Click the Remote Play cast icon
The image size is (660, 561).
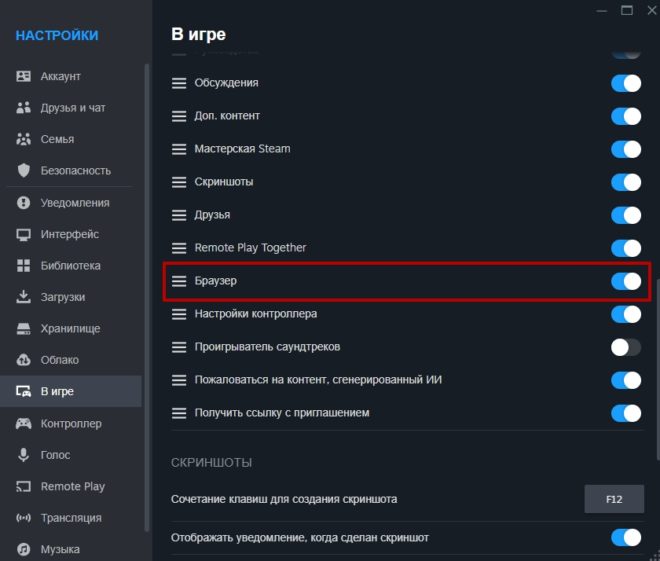(x=23, y=487)
